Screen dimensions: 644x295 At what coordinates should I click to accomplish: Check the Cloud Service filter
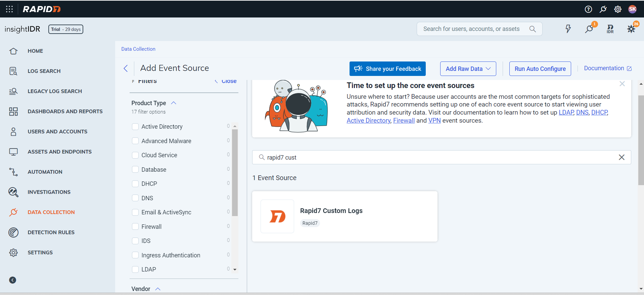(135, 155)
